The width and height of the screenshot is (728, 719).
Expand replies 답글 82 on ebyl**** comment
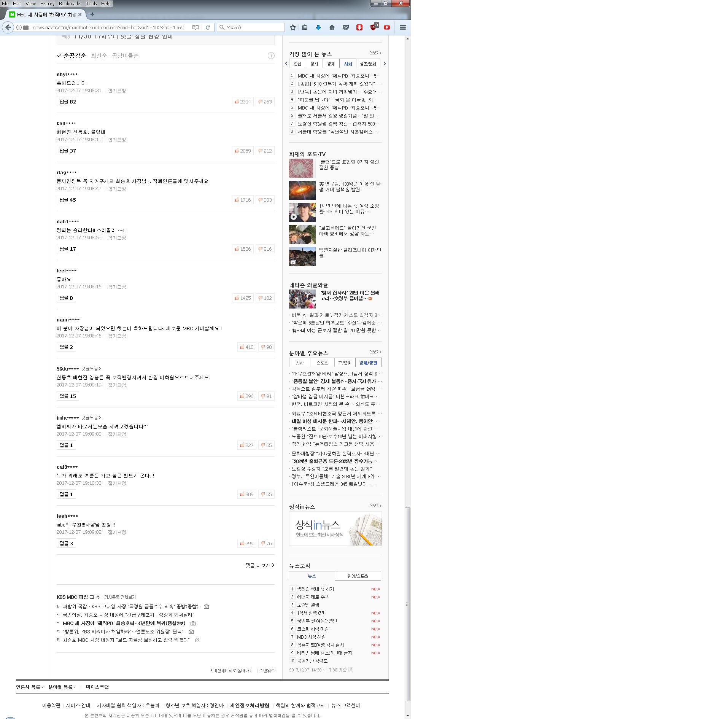pos(68,102)
